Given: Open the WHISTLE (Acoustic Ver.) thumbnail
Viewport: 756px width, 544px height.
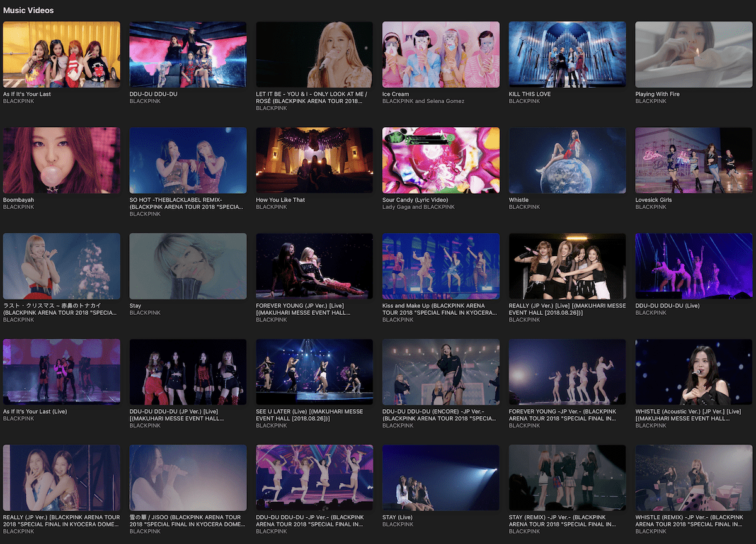Looking at the screenshot, I should (x=694, y=372).
